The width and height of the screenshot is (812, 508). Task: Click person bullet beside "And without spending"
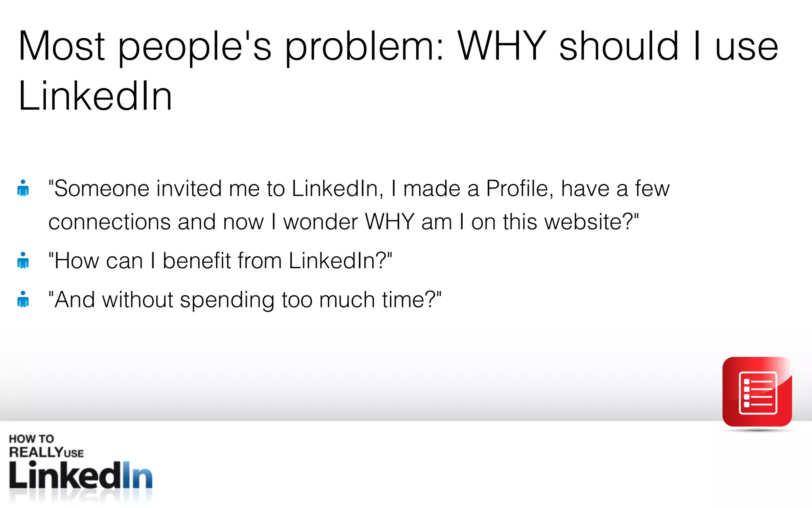tap(23, 300)
